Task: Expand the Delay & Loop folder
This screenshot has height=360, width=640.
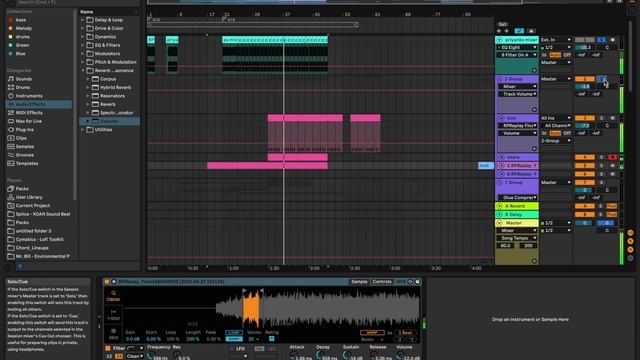Action: 82,20
